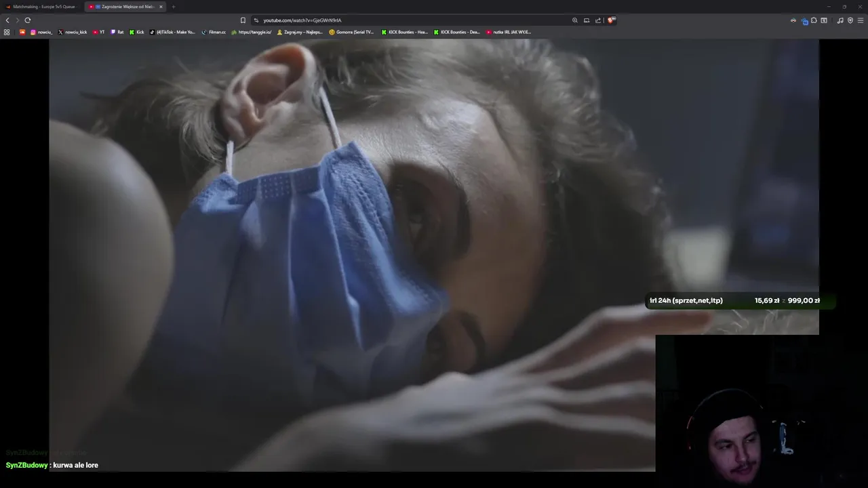Open the apps grid in bookmarks bar

(x=7, y=32)
